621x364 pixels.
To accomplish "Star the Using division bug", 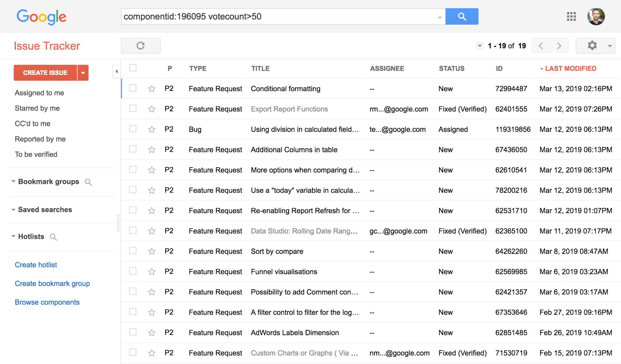I will point(152,129).
